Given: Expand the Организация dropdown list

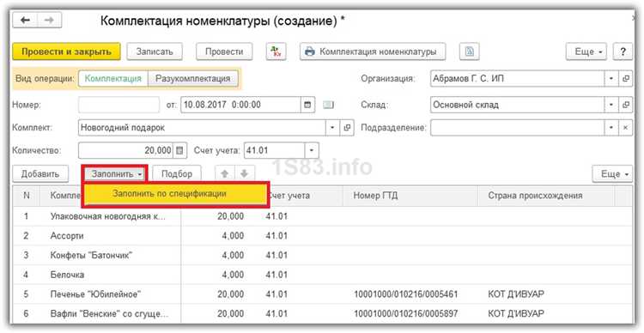Looking at the screenshot, I should (611, 78).
